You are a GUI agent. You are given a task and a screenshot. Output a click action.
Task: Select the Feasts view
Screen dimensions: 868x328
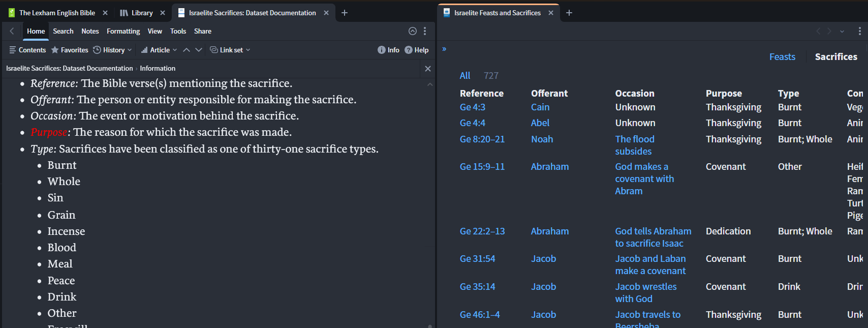[782, 57]
